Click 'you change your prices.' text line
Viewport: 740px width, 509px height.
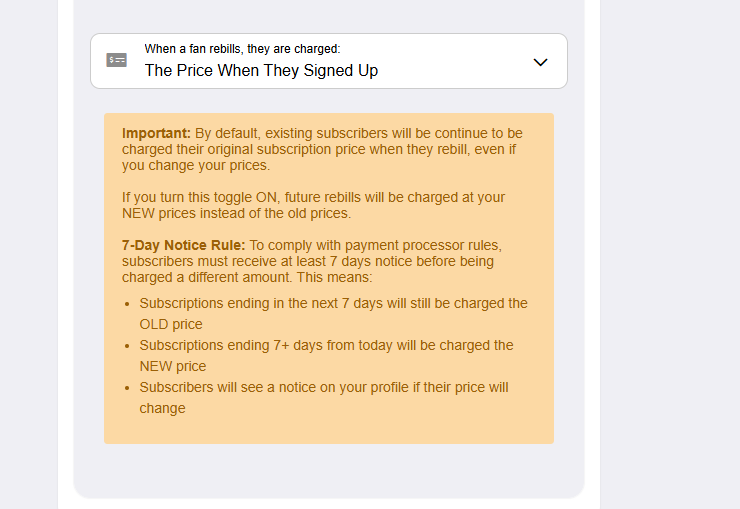pos(196,165)
